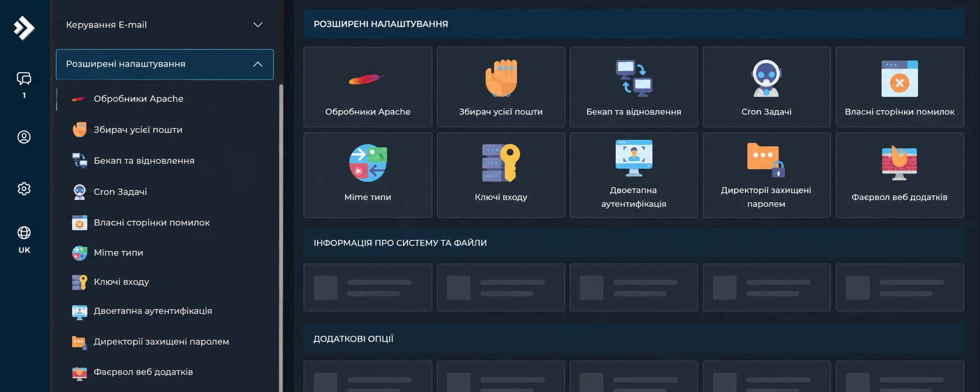This screenshot has width=980, height=392.
Task: Open Cron Задачі card label
Action: pos(766,112)
